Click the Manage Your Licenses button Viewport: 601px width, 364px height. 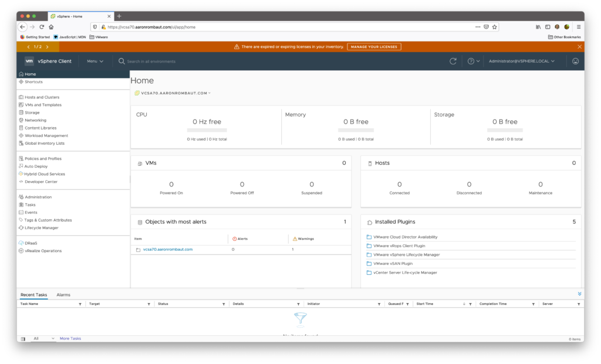coord(374,46)
